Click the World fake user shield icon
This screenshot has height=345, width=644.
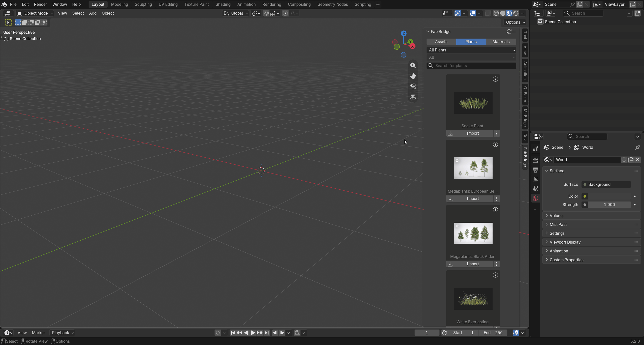tap(624, 160)
